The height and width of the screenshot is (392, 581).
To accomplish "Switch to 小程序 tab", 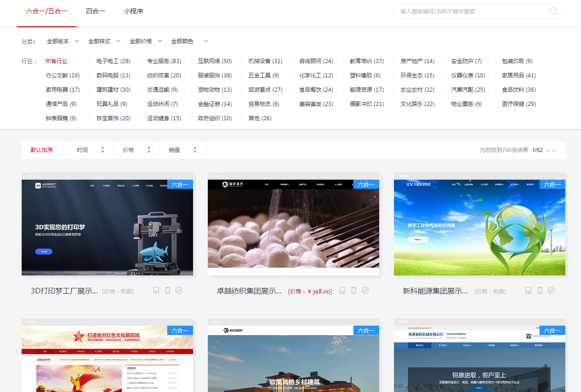I will (x=133, y=11).
